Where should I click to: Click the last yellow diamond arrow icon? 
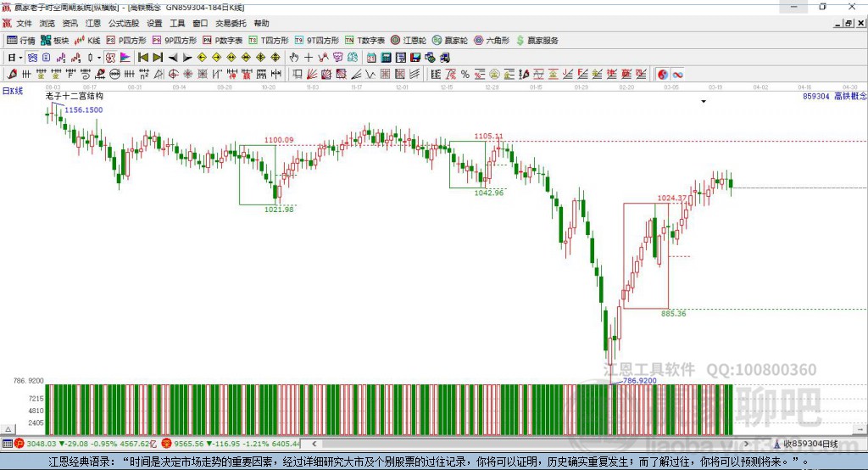[275, 58]
